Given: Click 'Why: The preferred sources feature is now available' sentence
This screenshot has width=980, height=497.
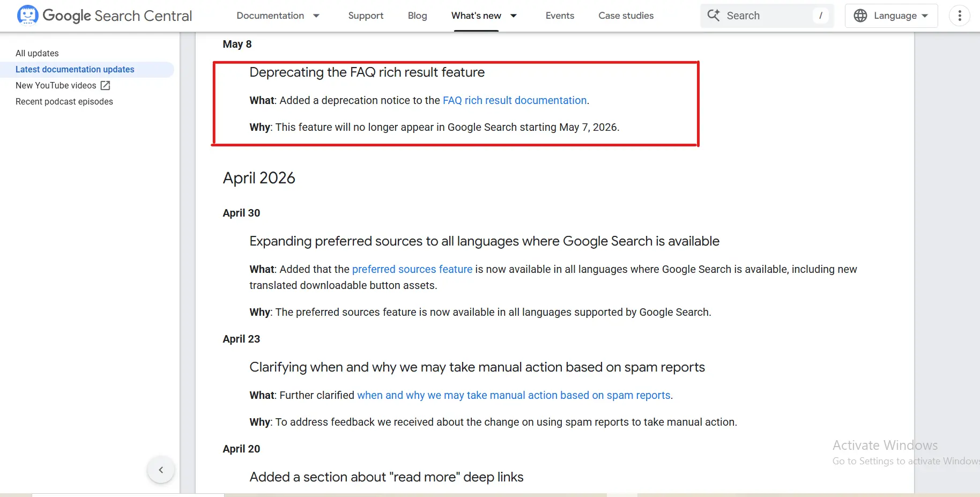Looking at the screenshot, I should click(480, 312).
